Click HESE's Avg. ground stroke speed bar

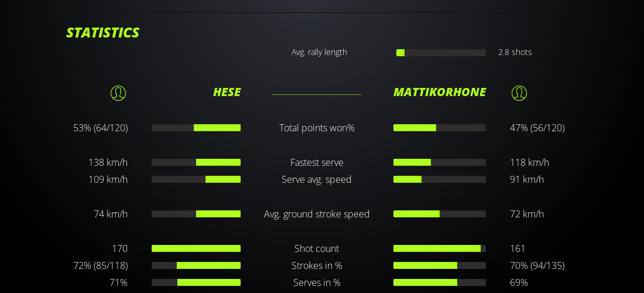pos(196,214)
